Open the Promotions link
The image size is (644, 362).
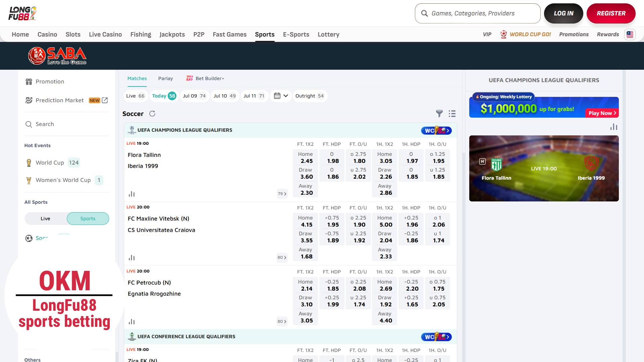click(574, 35)
